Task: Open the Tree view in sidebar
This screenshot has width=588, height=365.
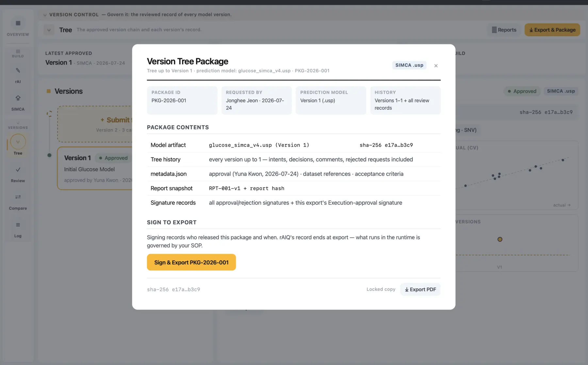Action: coord(18,145)
